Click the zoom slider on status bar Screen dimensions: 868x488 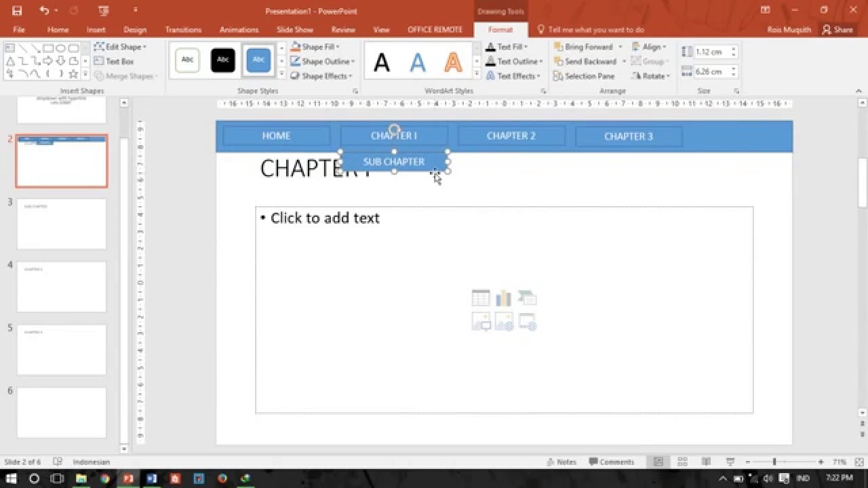(x=774, y=462)
